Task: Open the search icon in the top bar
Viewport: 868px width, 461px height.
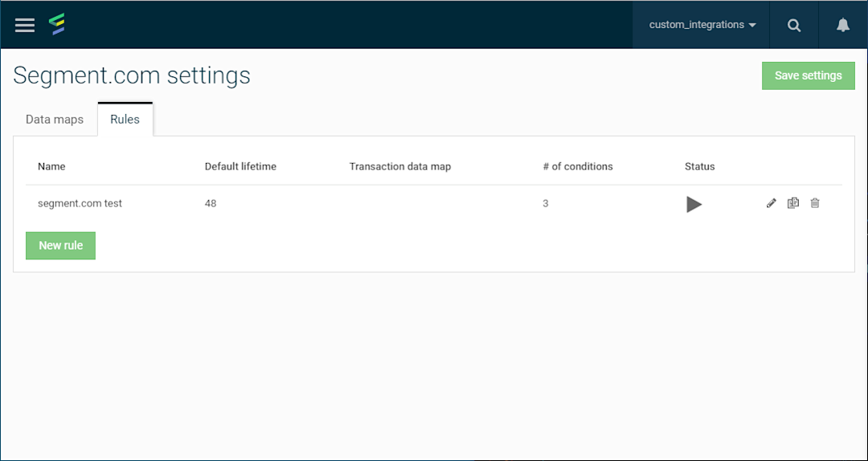Action: (794, 25)
